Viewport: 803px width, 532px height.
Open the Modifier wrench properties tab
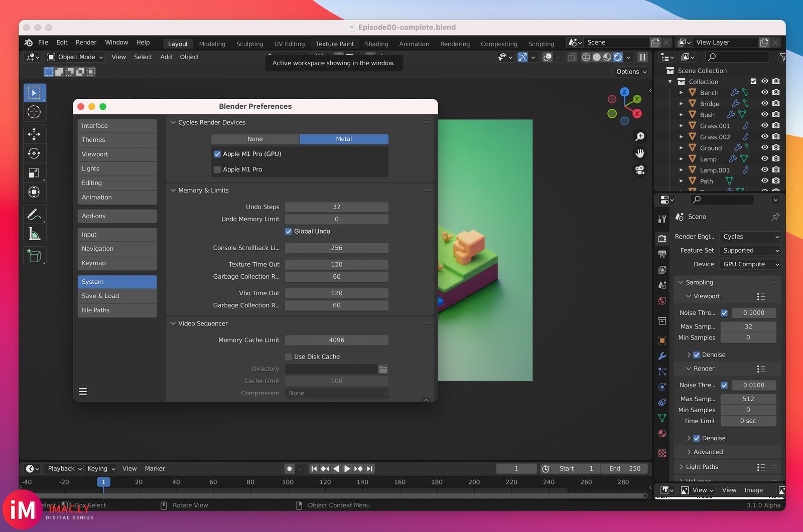coord(662,356)
